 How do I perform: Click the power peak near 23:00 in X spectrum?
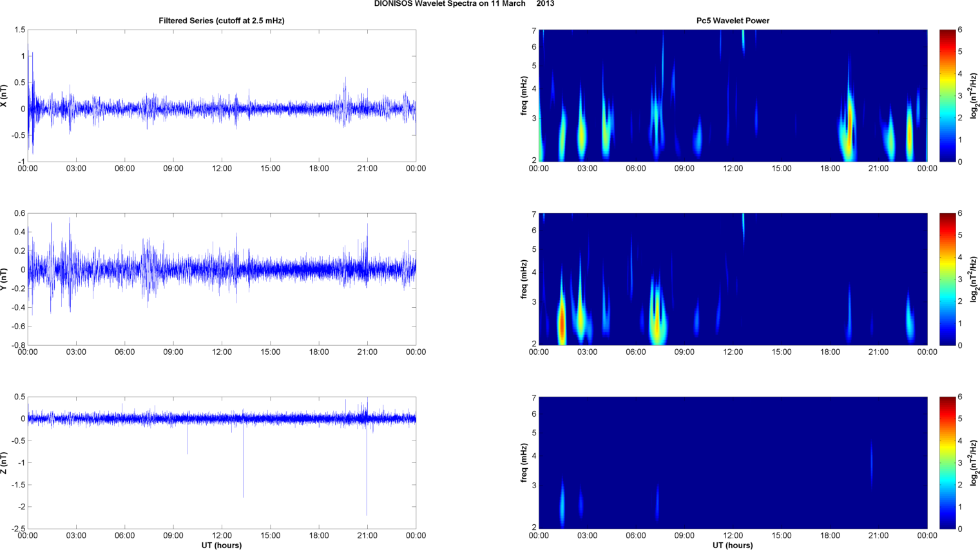[x=910, y=135]
